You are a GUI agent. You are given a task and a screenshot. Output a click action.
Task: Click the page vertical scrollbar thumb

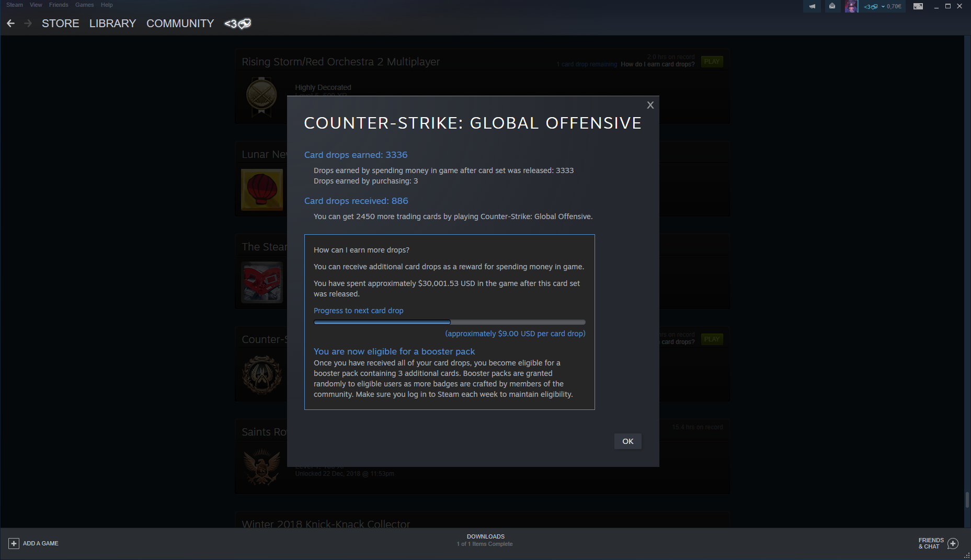tap(967, 500)
